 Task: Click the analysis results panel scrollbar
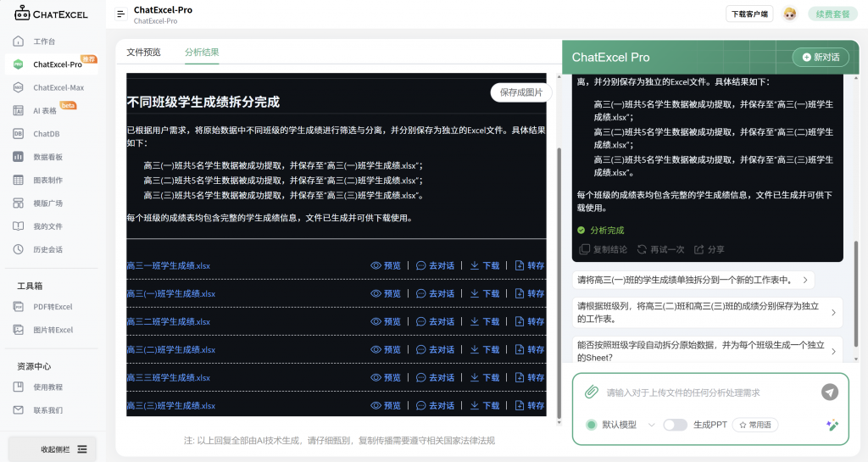point(559,282)
